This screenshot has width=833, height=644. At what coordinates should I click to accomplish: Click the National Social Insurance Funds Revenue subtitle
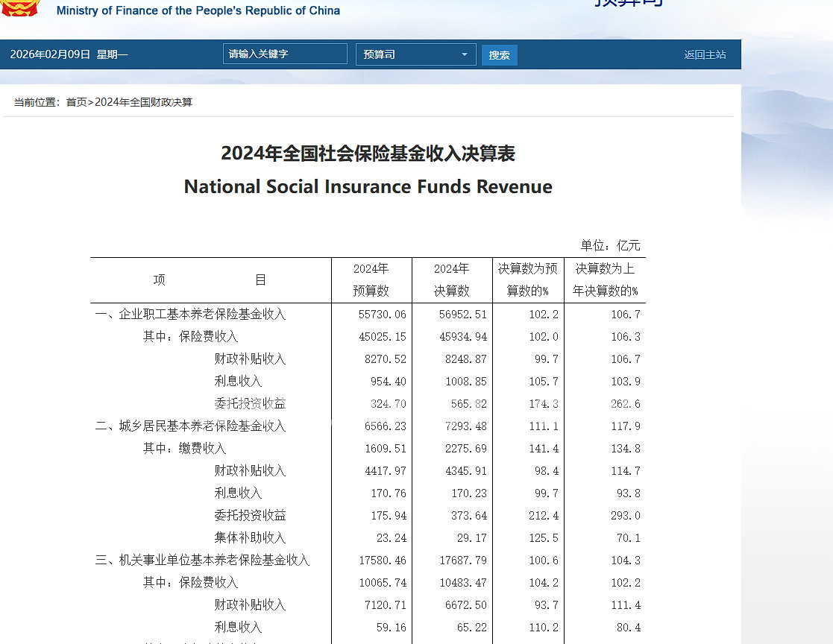(368, 186)
